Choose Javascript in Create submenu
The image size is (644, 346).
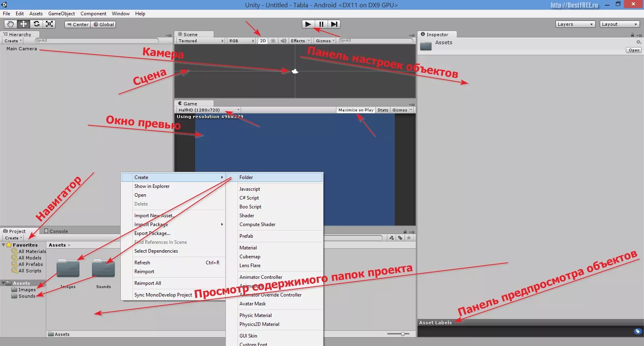tap(275, 189)
